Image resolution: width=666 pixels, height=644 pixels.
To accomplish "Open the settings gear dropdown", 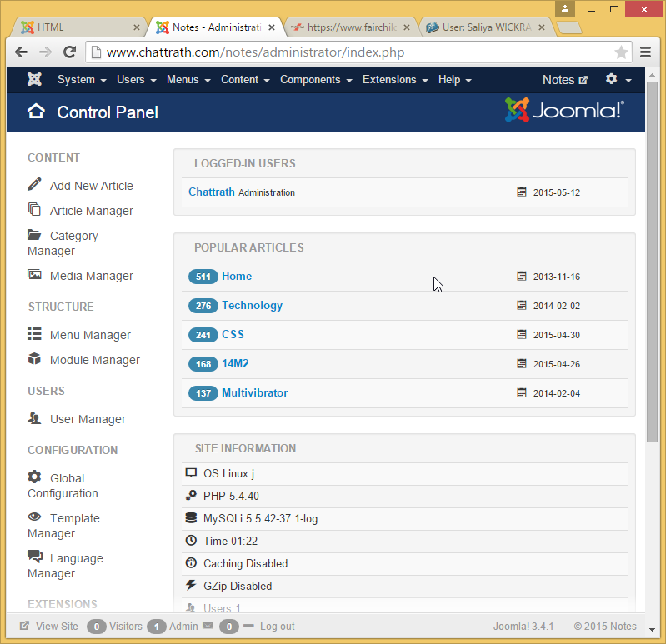I will pos(617,80).
